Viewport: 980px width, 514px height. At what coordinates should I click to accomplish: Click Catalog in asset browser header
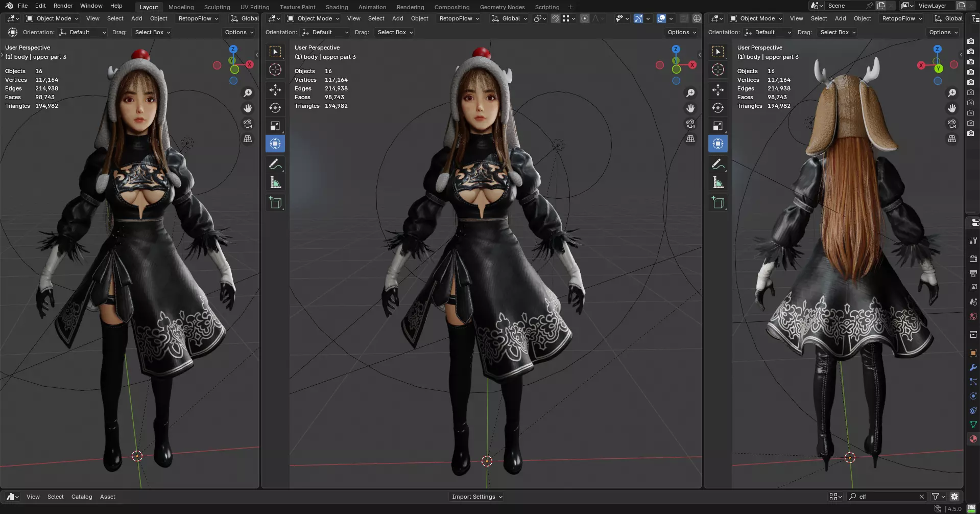[82, 497]
